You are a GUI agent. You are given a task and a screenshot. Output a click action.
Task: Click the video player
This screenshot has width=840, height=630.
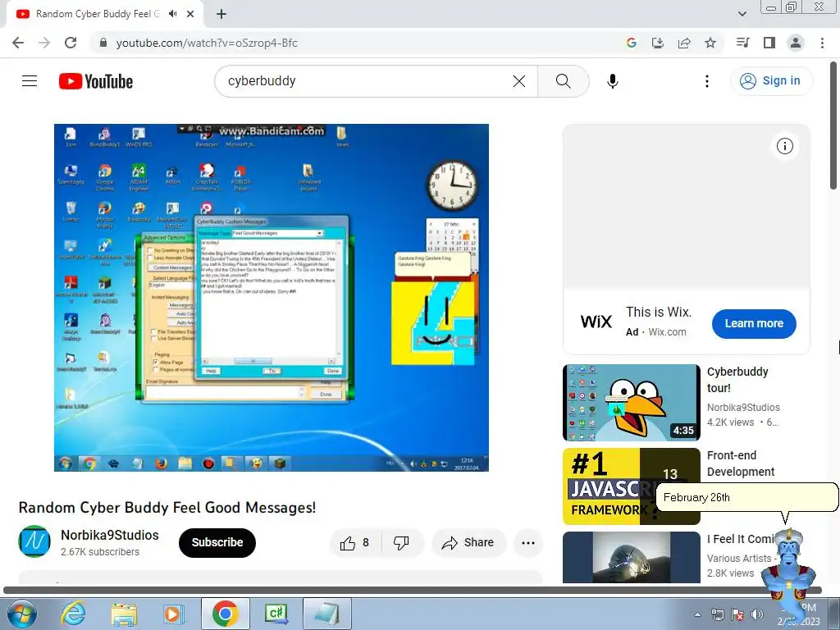coord(271,297)
